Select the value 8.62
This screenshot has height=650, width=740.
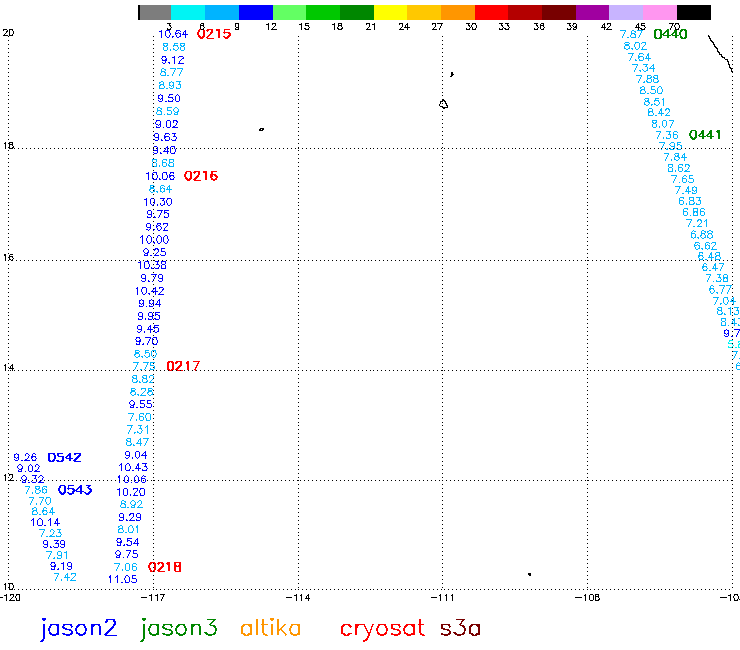click(x=679, y=169)
